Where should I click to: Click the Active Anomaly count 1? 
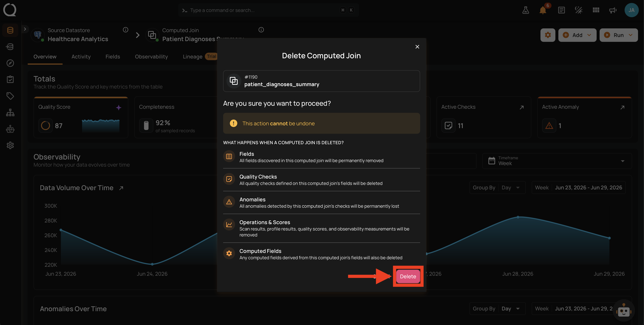(560, 126)
